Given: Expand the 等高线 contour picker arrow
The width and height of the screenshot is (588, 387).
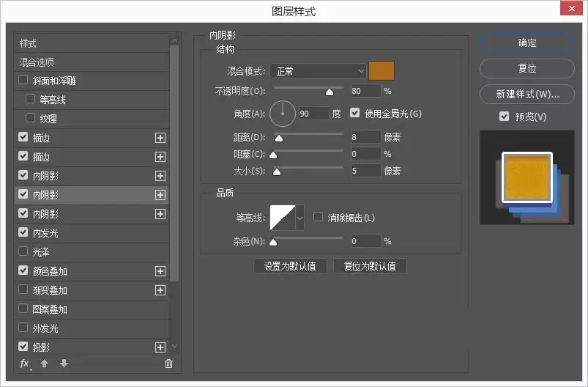Looking at the screenshot, I should point(299,218).
